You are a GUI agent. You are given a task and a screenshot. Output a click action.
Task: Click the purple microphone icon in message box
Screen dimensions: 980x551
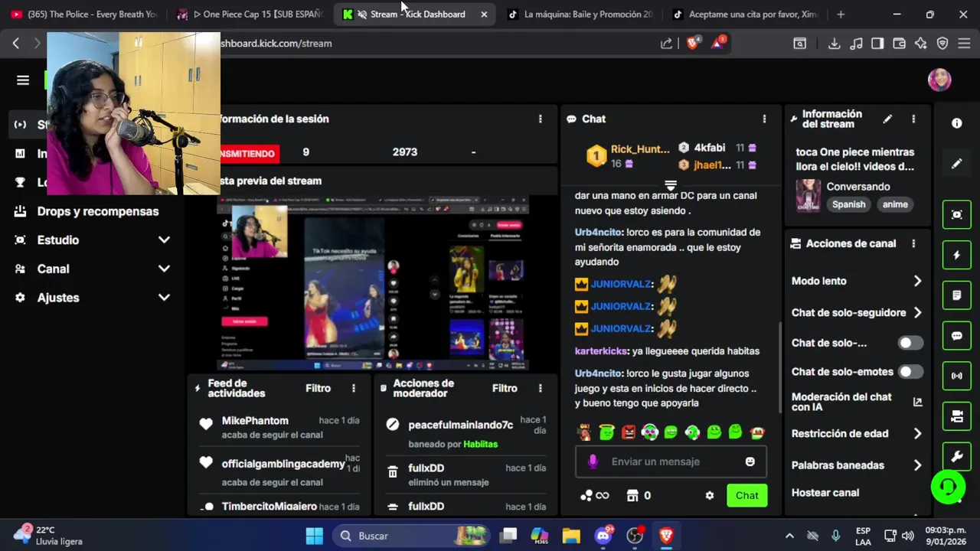tap(593, 461)
